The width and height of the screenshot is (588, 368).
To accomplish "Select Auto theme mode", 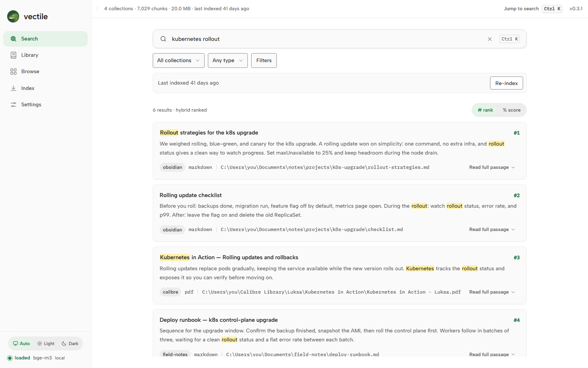I will tap(21, 343).
